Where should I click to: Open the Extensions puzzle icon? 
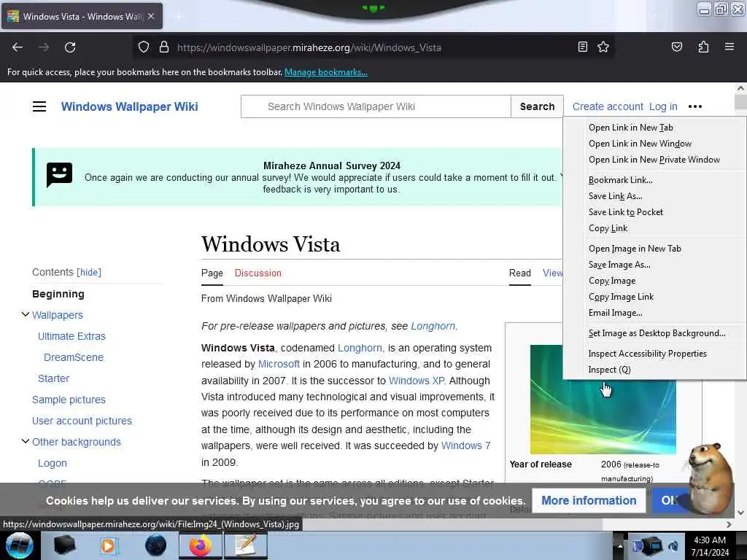pos(703,47)
